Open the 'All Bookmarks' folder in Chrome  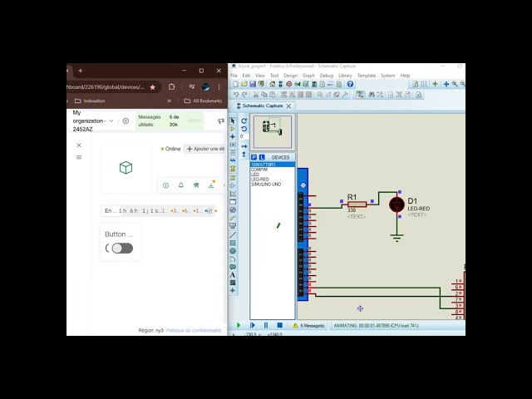tap(203, 101)
